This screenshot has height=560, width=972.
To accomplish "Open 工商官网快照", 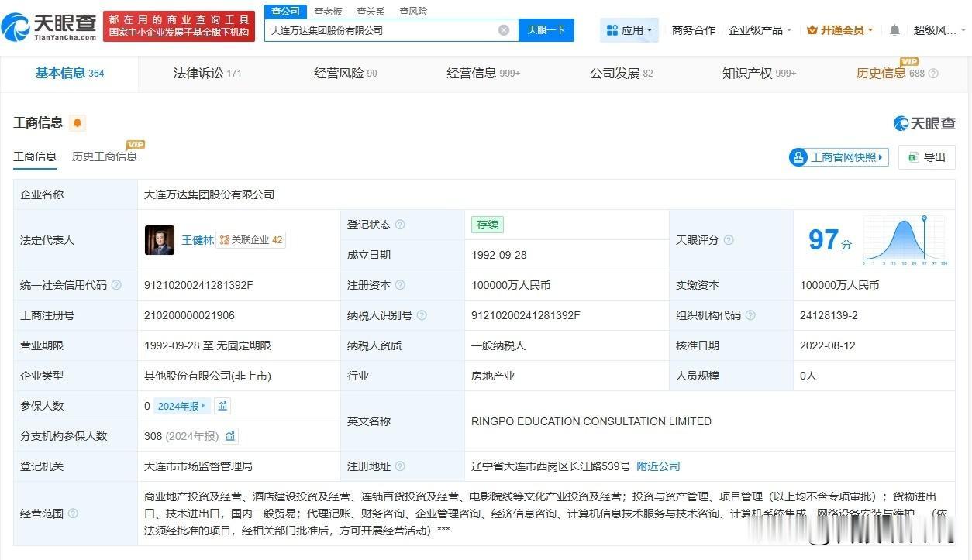I will pyautogui.click(x=839, y=157).
